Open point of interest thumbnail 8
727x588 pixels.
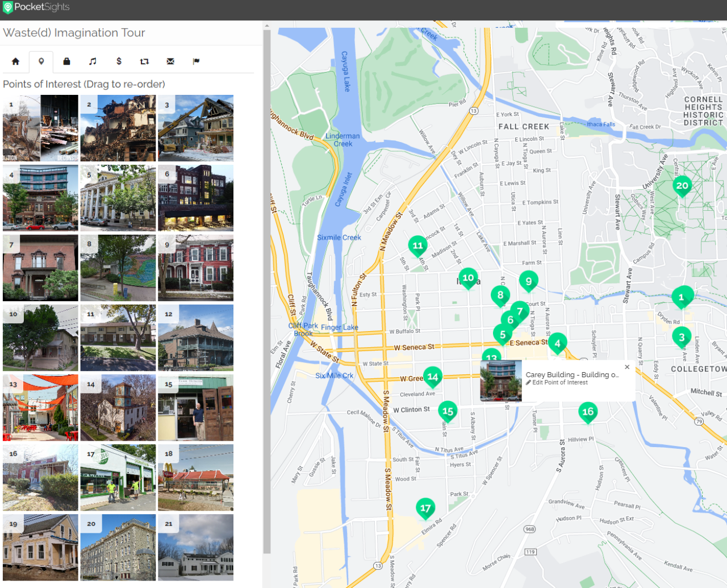pos(118,268)
